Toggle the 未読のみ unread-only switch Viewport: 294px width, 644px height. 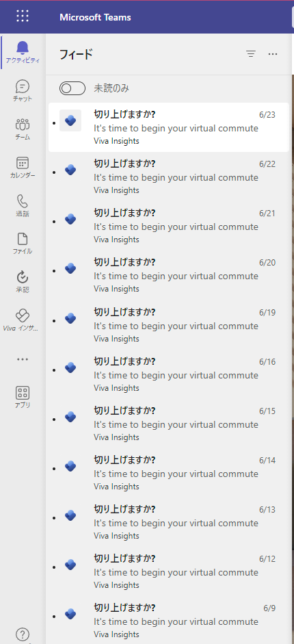click(x=72, y=88)
